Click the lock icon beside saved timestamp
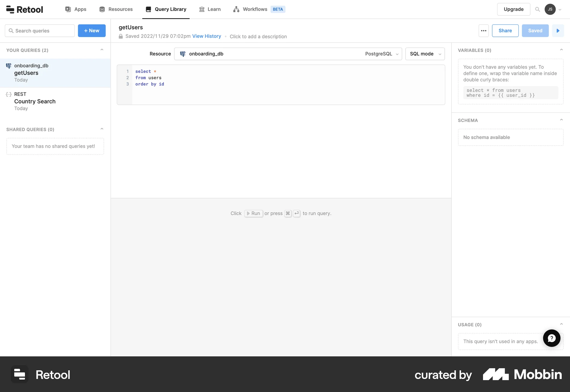This screenshot has height=392, width=570. (121, 36)
